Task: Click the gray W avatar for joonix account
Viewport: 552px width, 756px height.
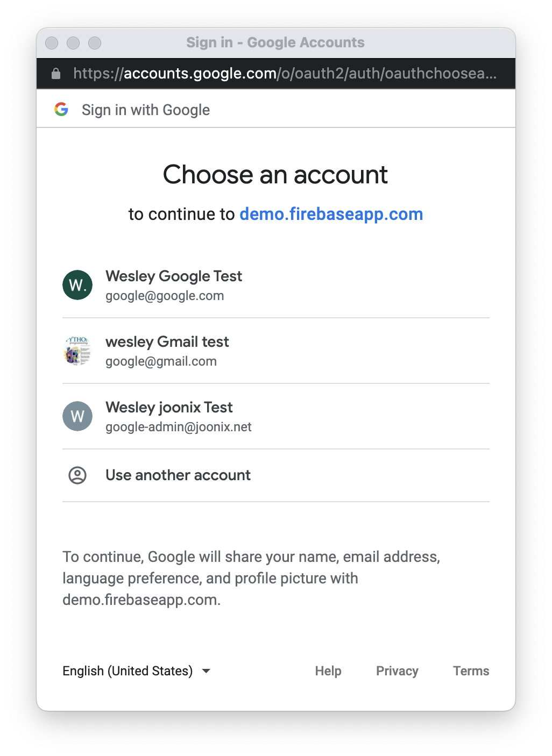Action: click(77, 416)
